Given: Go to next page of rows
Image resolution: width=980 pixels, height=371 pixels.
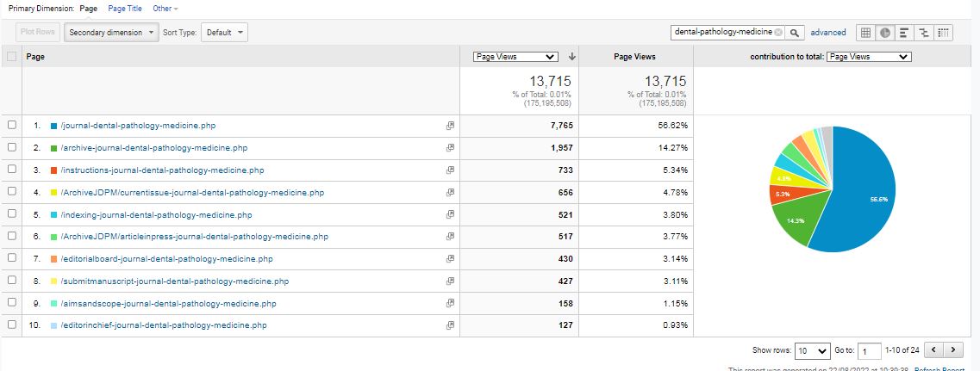Looking at the screenshot, I should click(x=953, y=350).
